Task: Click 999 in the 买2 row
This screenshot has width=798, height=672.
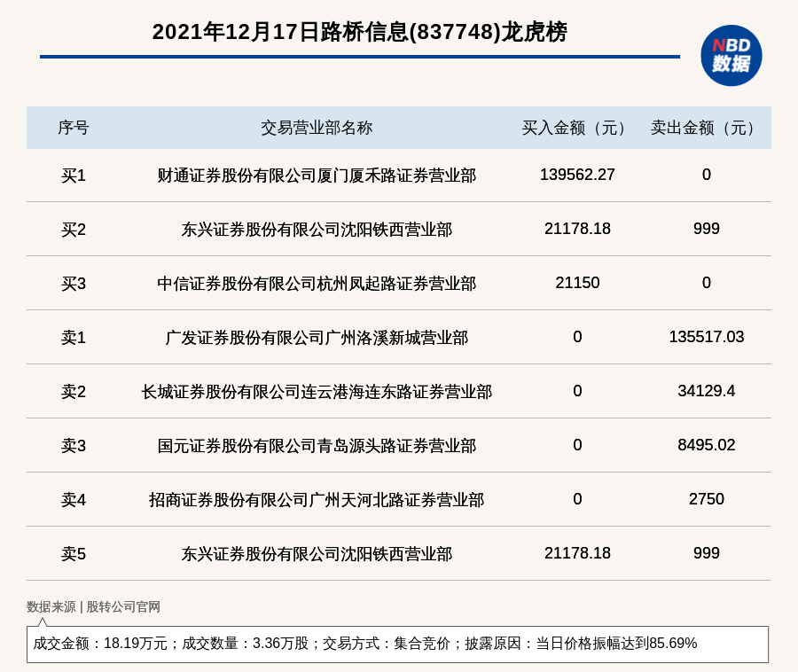Action: [x=706, y=229]
